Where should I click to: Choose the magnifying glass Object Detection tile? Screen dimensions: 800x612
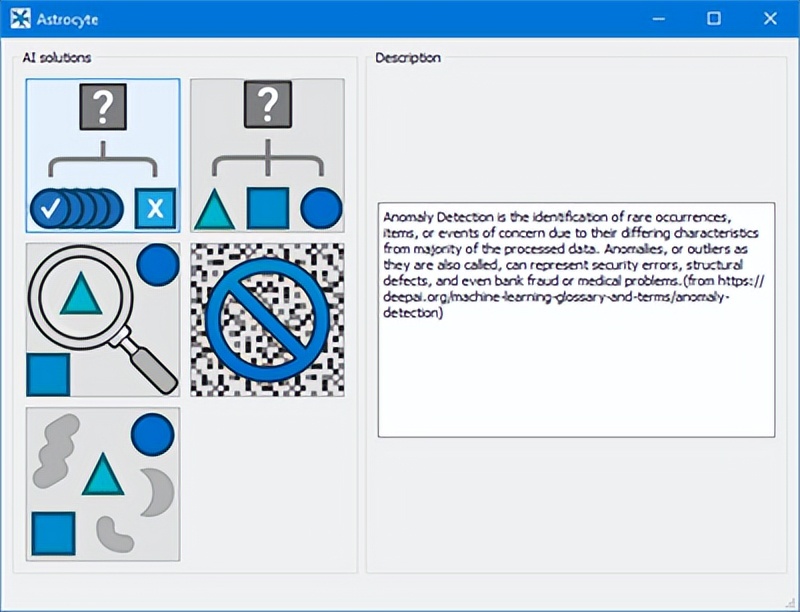point(103,320)
